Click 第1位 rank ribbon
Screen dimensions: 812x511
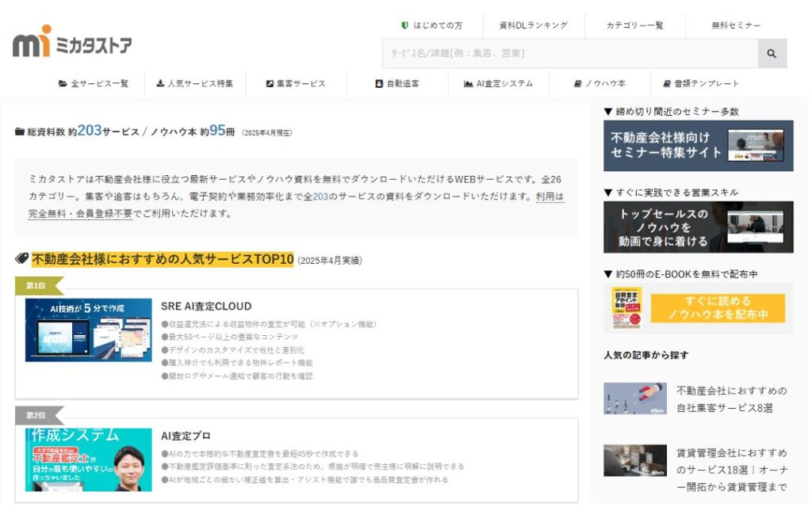coord(39,285)
